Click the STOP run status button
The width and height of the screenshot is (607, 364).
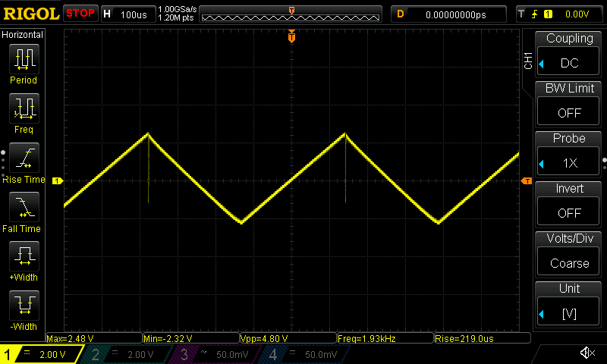pos(80,14)
